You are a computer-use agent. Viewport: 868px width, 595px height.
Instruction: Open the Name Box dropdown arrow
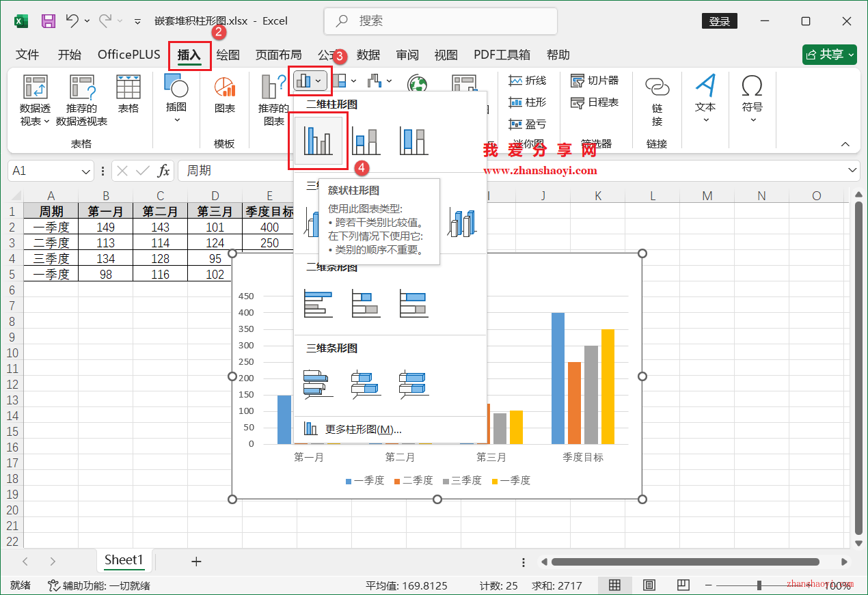tap(85, 171)
